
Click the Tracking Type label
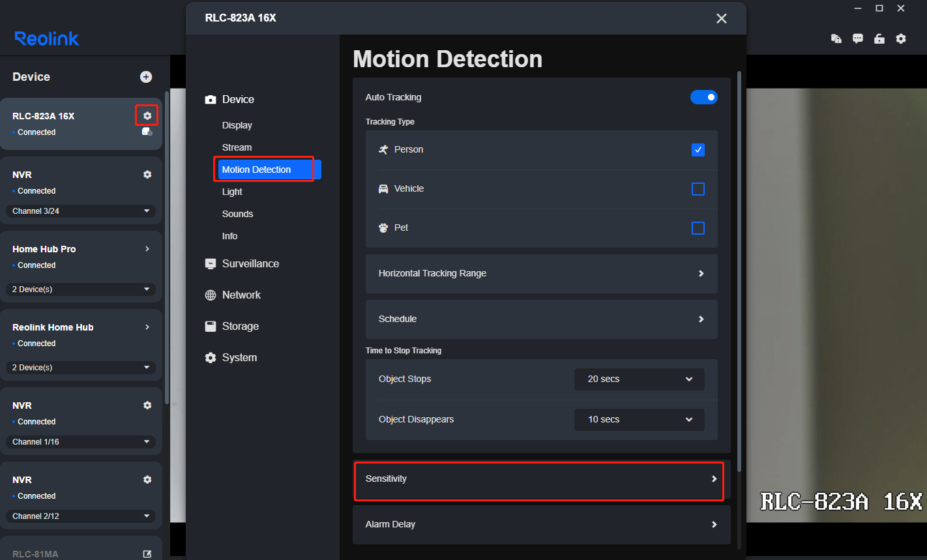coord(390,122)
